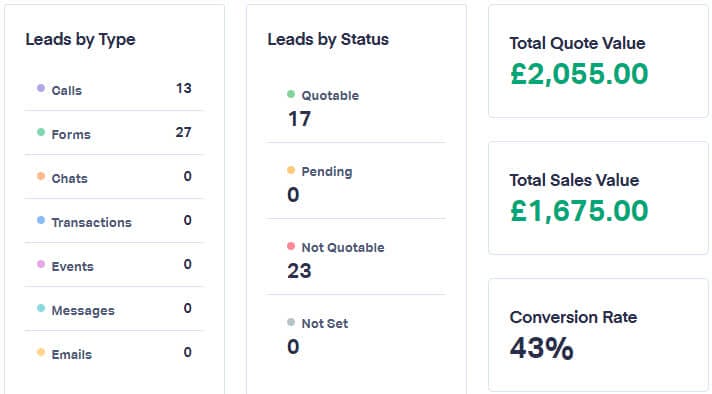
Task: Click the green Quotable status dot
Action: [x=291, y=94]
